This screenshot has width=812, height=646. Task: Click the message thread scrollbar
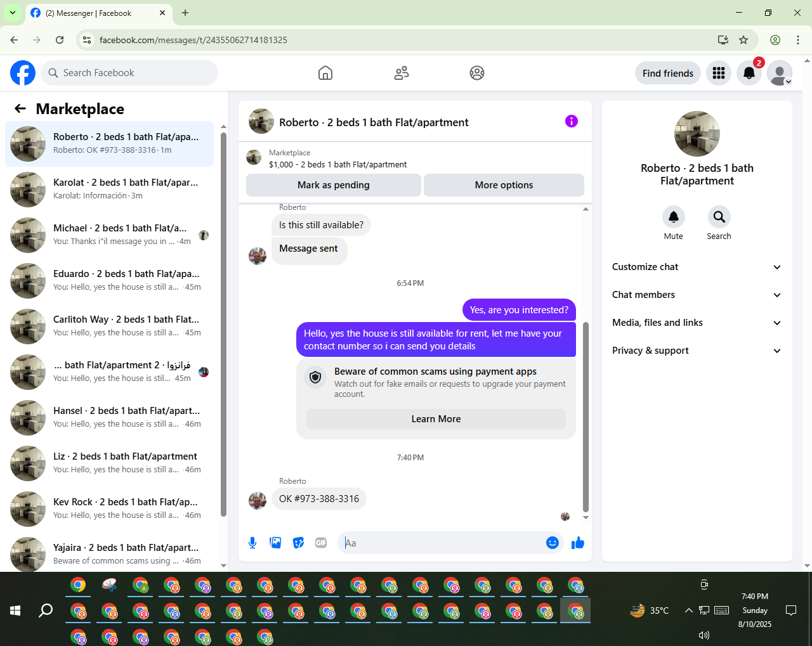pyautogui.click(x=586, y=417)
